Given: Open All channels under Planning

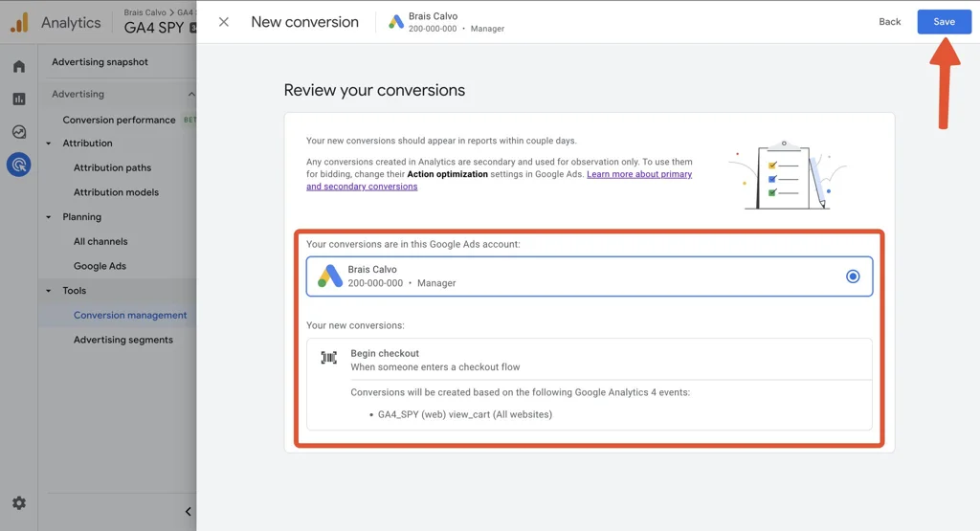Looking at the screenshot, I should coord(100,241).
